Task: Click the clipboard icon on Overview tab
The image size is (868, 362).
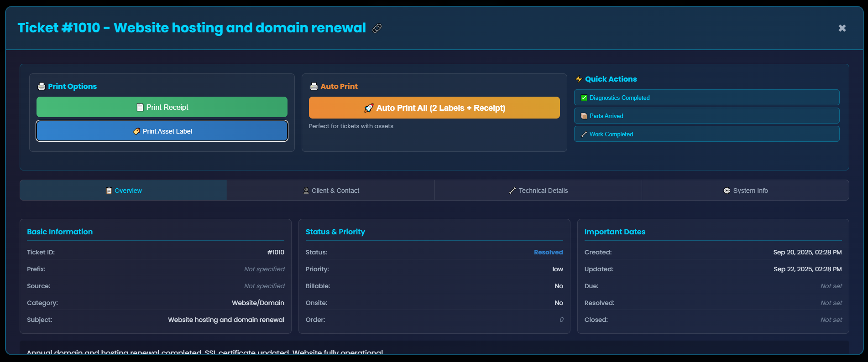Action: 109,191
